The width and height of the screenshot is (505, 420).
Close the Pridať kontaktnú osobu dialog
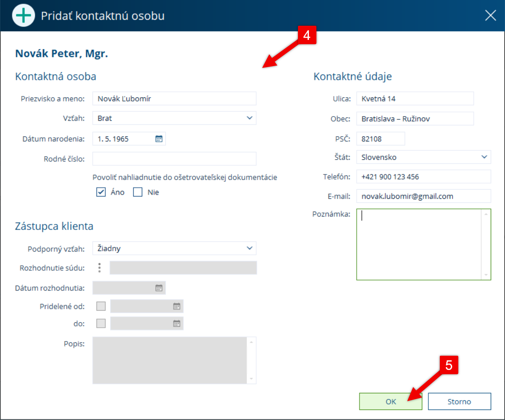490,15
